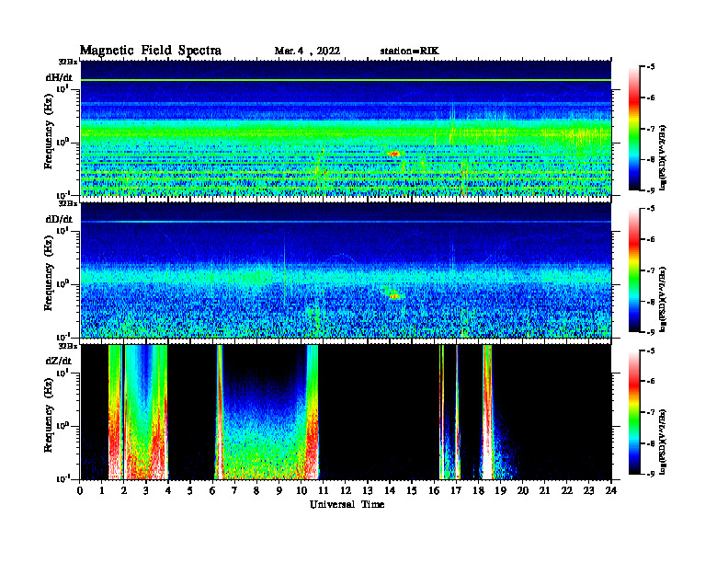Click the "17" hour tick label
Viewport: 728px width, 563px height.
(x=456, y=490)
